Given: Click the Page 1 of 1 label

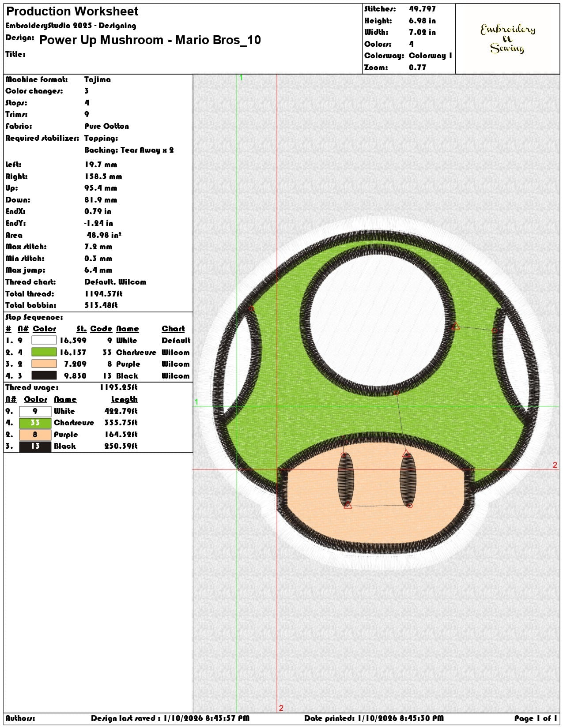Looking at the screenshot, I should [536, 718].
